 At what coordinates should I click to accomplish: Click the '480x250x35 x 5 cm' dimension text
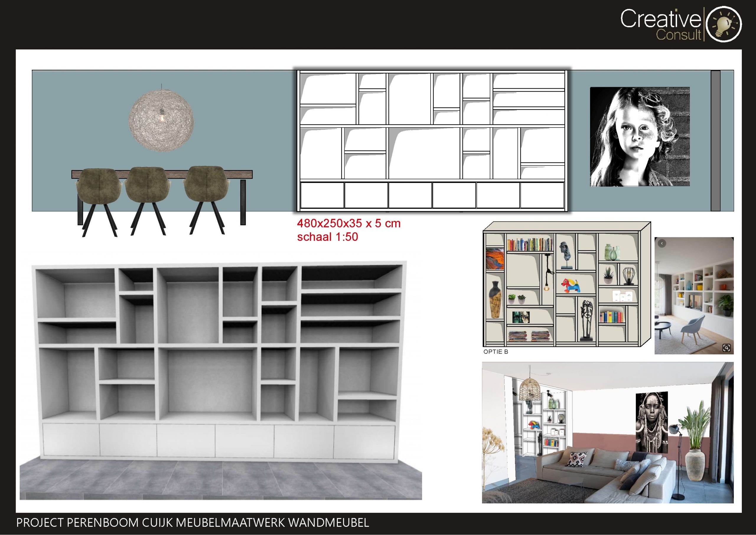tap(349, 223)
